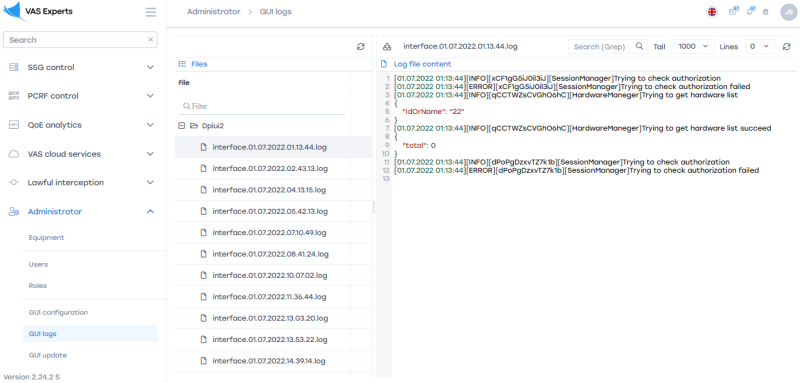Screen dimensions: 800x383
Task: Open the notifications bell icon
Action: click(749, 12)
